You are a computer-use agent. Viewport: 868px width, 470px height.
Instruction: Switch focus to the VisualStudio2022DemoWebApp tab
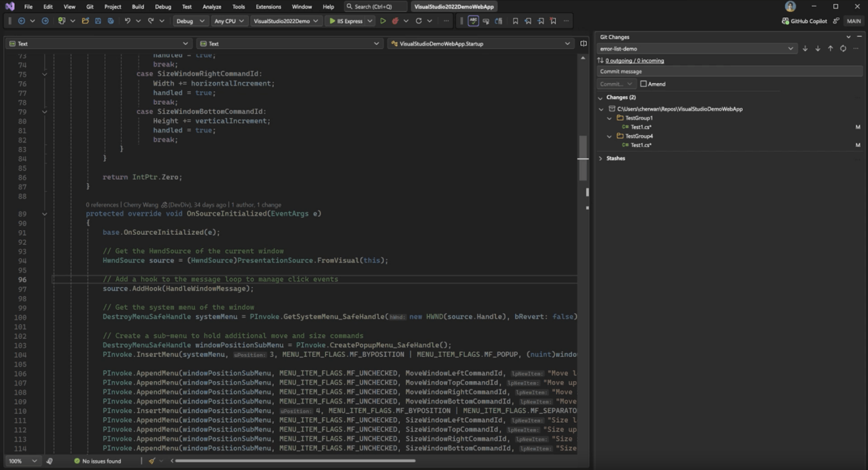click(455, 6)
